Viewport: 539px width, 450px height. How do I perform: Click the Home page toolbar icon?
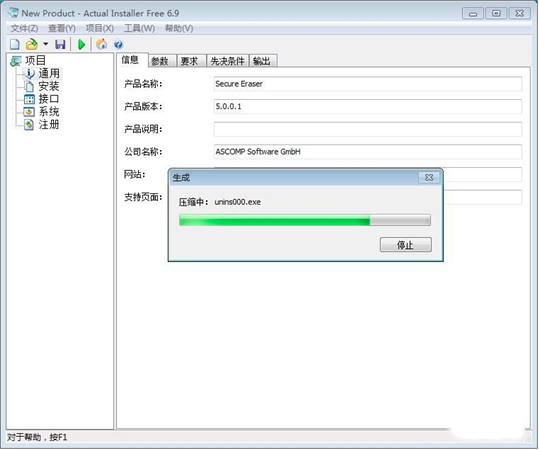(101, 44)
